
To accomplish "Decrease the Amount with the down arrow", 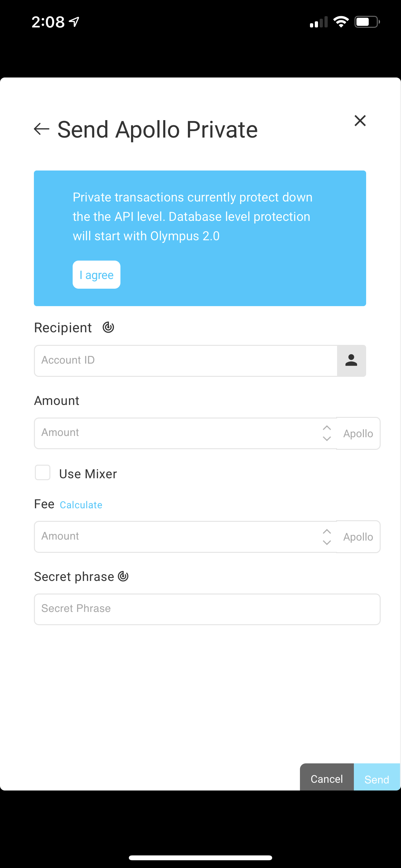I will [326, 439].
